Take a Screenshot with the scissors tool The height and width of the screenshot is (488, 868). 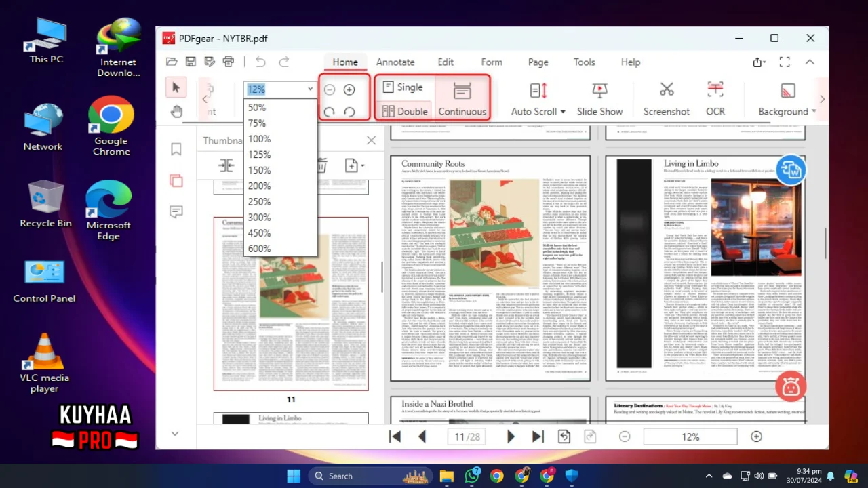point(667,98)
